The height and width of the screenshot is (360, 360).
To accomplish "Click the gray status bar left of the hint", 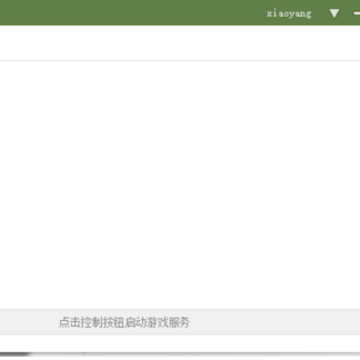I will (x=29, y=322).
